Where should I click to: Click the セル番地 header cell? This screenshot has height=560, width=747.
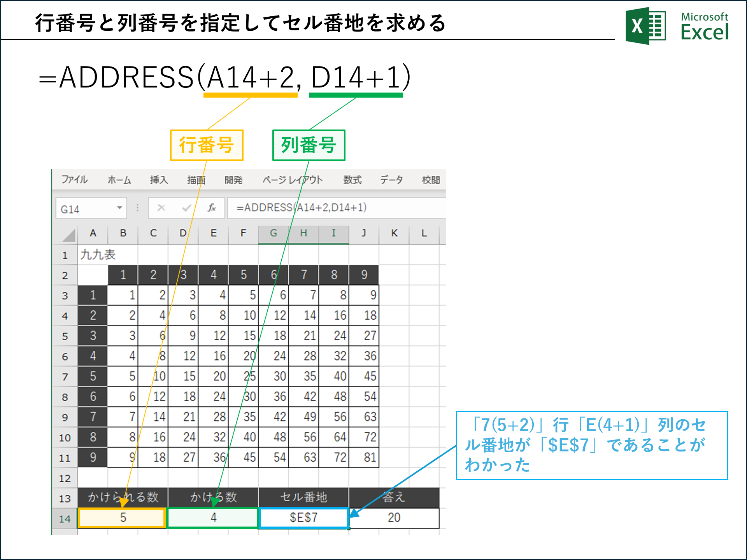303,498
